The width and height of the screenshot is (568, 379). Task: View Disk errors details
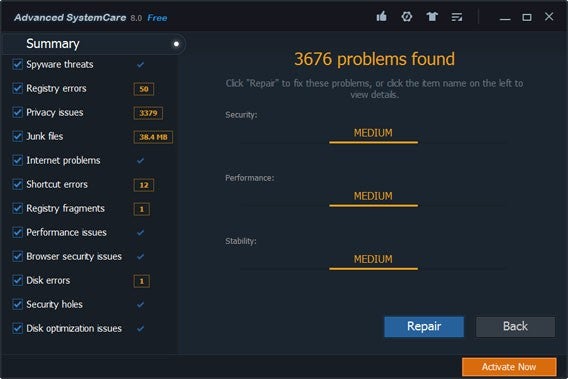click(48, 280)
